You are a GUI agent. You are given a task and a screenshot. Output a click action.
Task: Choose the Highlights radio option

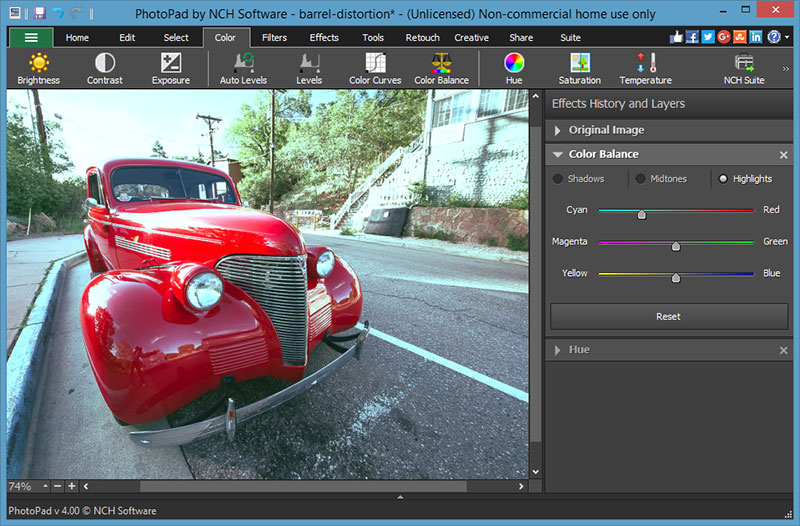point(723,179)
